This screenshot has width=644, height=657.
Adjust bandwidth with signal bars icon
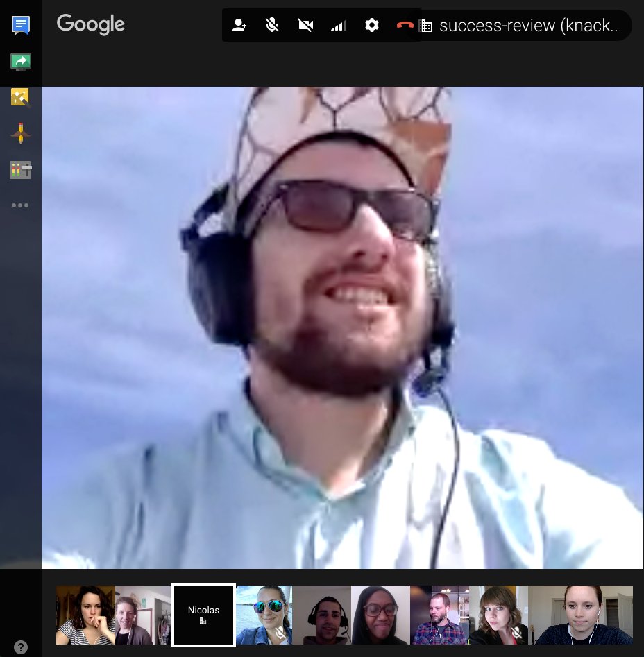[x=339, y=26]
